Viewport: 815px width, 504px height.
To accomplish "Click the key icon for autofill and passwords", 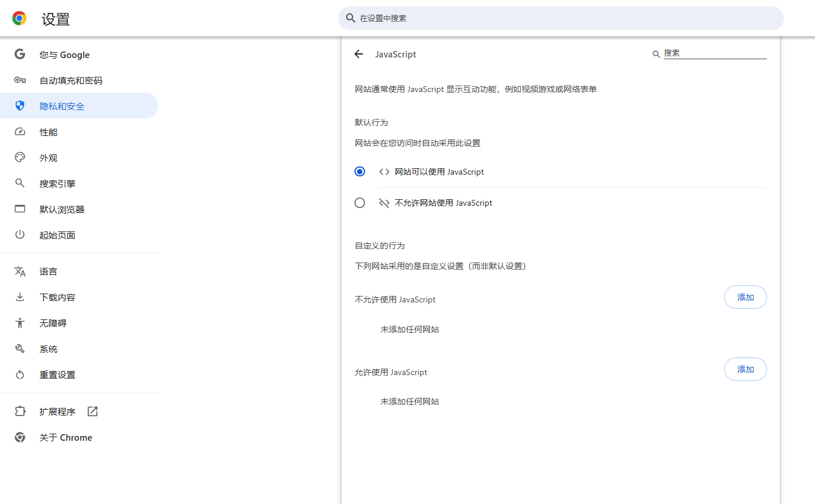I will (x=20, y=80).
